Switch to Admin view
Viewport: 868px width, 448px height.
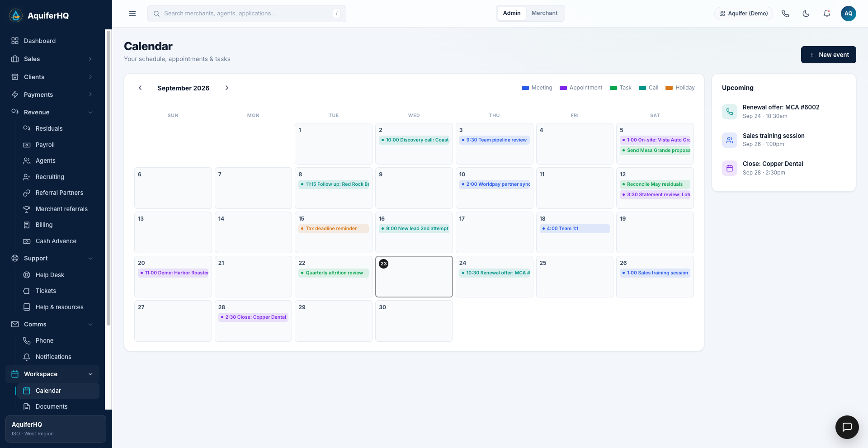point(512,13)
